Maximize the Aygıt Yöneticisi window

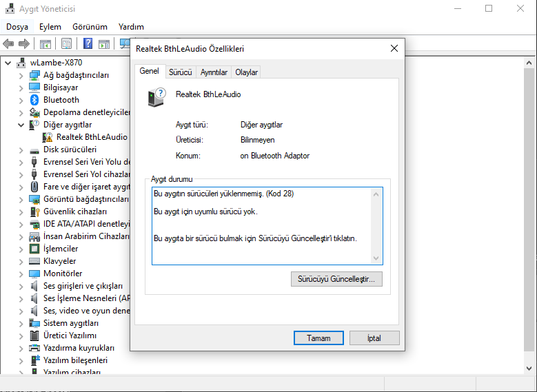pos(489,8)
